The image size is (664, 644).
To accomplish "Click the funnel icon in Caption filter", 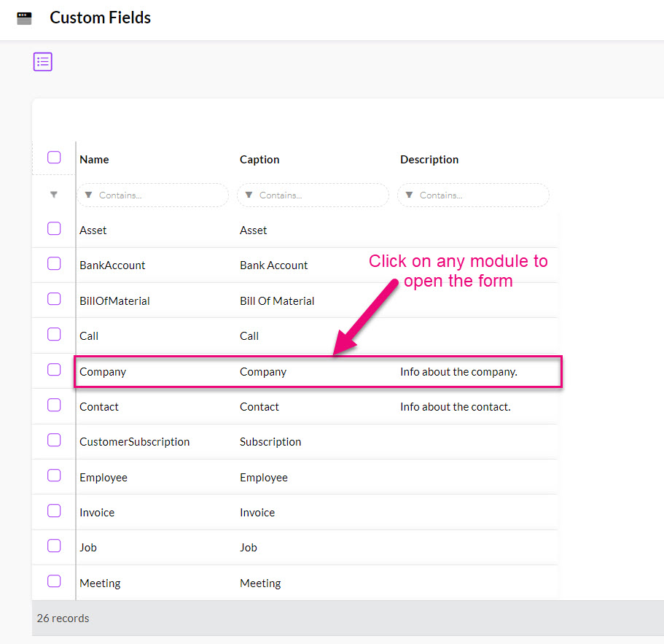I will (x=249, y=195).
